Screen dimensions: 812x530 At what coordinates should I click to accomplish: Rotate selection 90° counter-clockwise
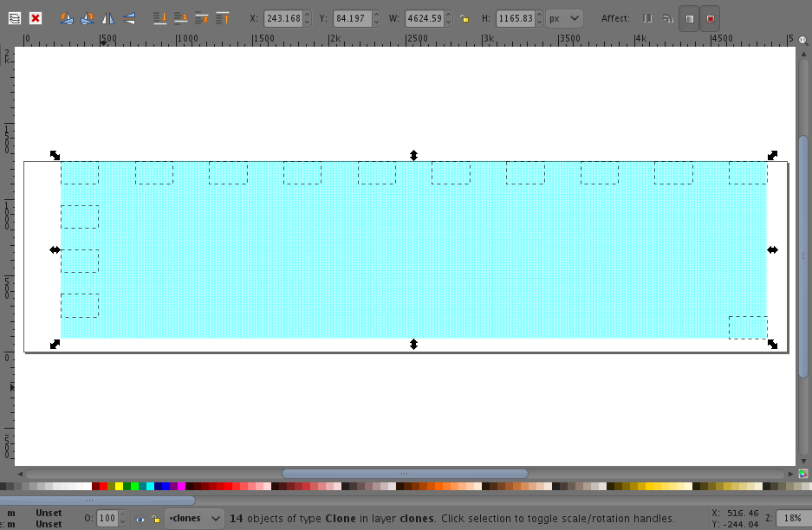67,17
